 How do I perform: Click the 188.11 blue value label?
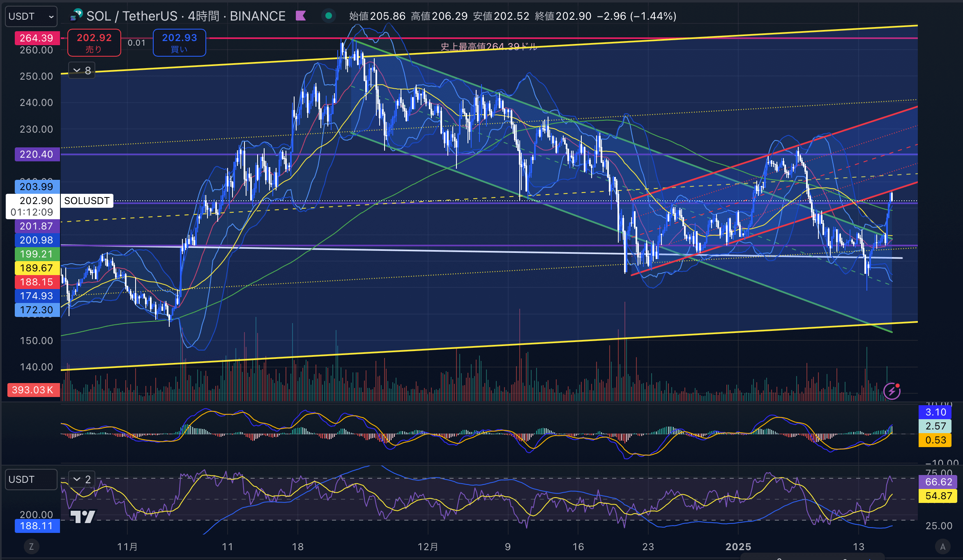[37, 526]
